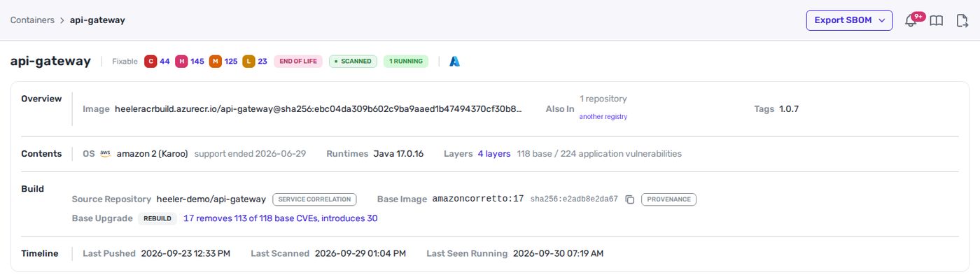Click the medium count 125
This screenshot has width=980, height=275.
(x=231, y=62)
